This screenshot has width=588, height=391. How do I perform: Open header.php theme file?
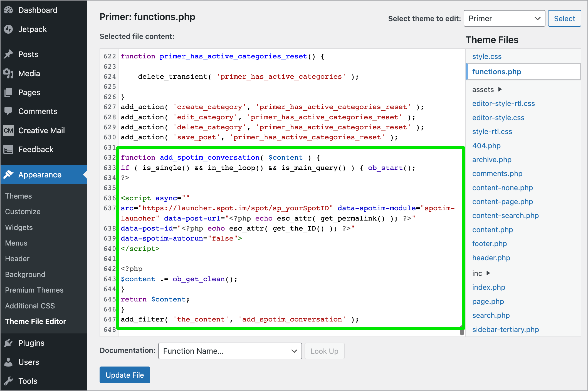pos(491,258)
